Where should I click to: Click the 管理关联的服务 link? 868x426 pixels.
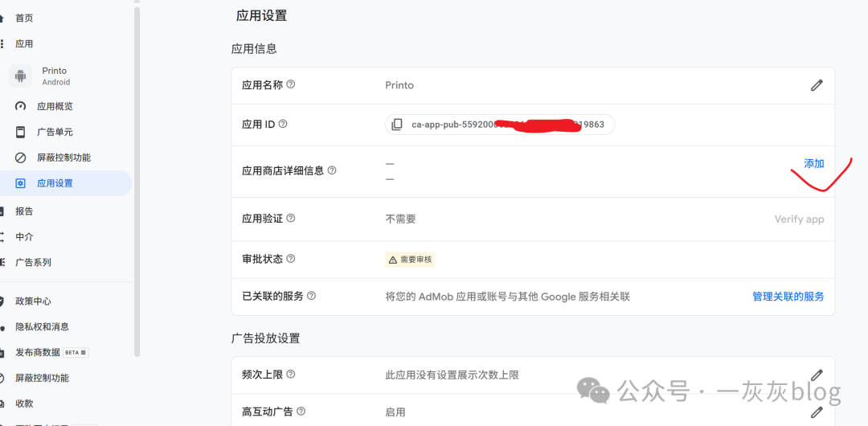[x=788, y=297]
